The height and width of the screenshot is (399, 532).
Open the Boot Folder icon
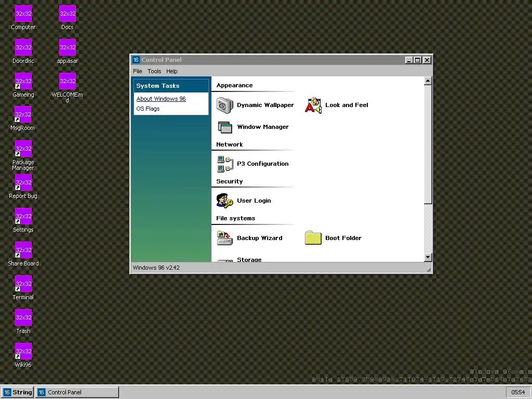[x=313, y=238]
